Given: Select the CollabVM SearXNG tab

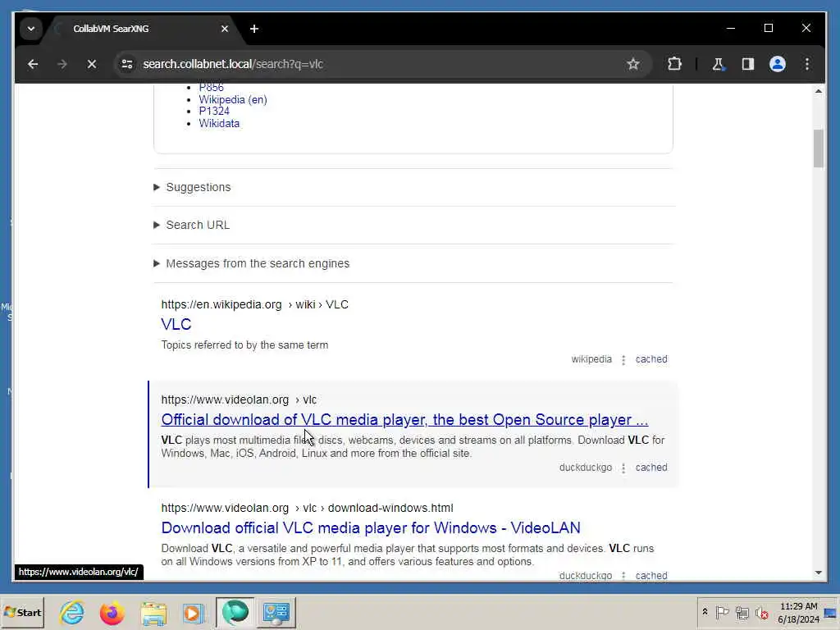Looking at the screenshot, I should point(142,29).
